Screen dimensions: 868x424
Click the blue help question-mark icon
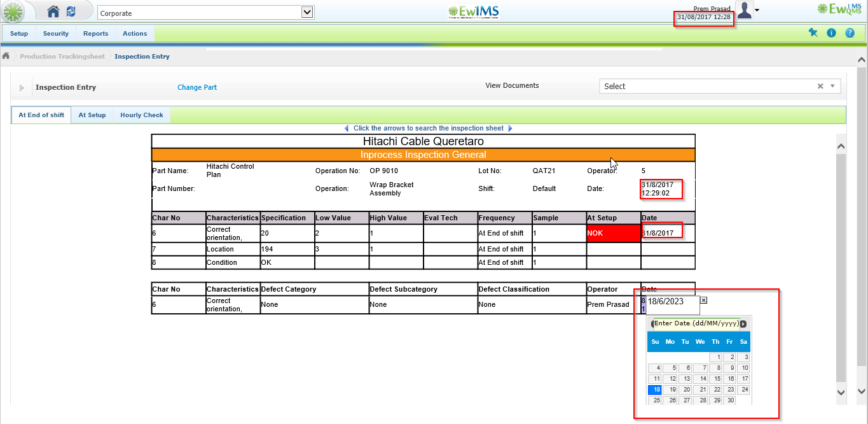tap(850, 33)
